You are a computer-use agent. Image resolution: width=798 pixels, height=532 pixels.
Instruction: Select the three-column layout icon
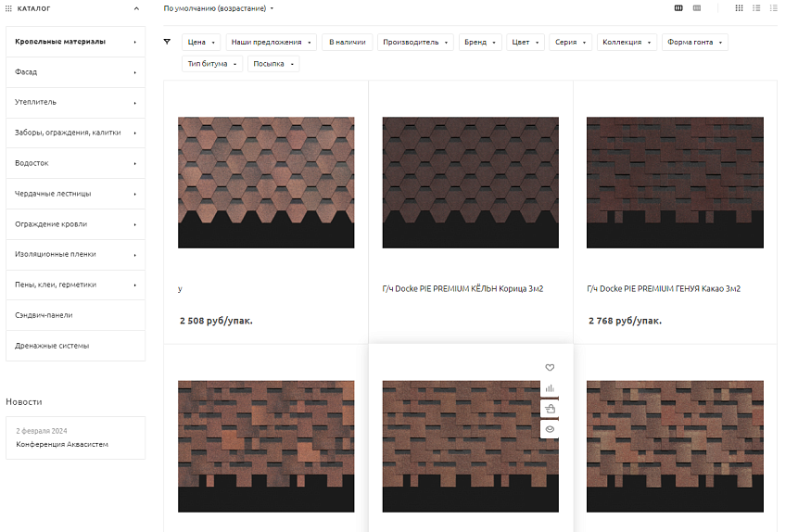coord(678,8)
